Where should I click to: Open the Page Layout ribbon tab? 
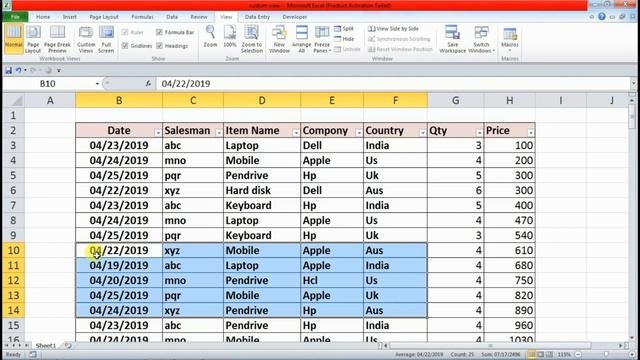(104, 17)
